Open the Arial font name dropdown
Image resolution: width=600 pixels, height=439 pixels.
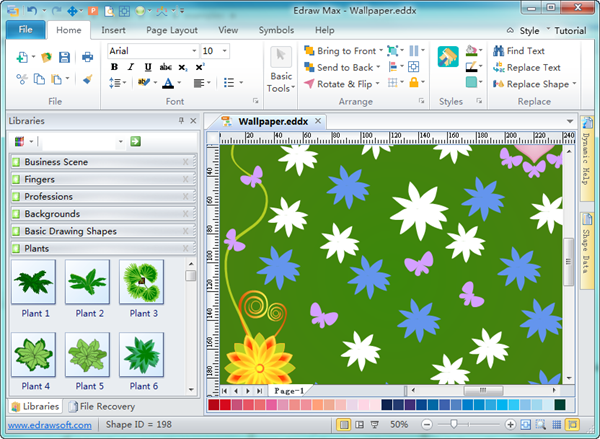point(194,51)
